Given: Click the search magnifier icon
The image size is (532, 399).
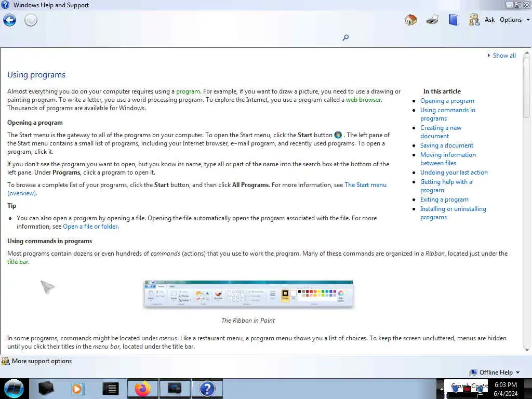Looking at the screenshot, I should click(x=345, y=37).
